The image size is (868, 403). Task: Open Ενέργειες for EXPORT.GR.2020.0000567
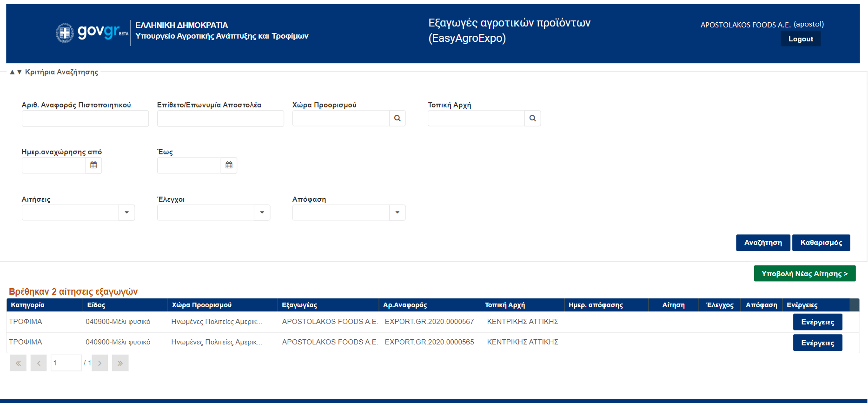tap(818, 322)
